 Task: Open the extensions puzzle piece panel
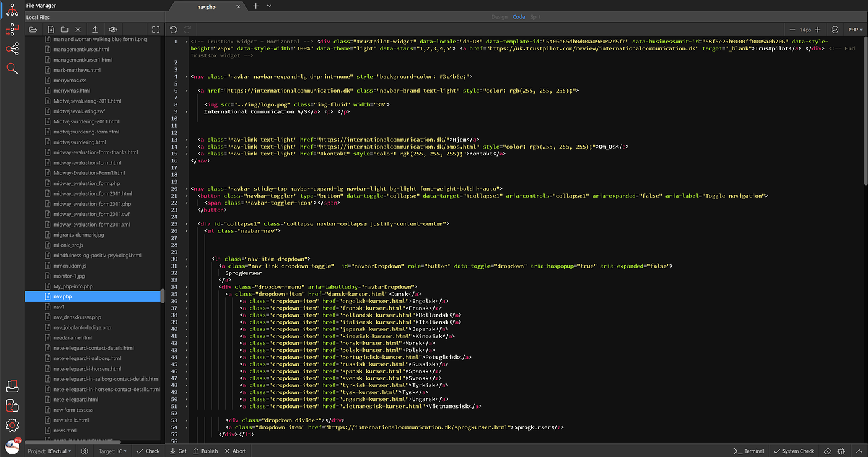12,405
